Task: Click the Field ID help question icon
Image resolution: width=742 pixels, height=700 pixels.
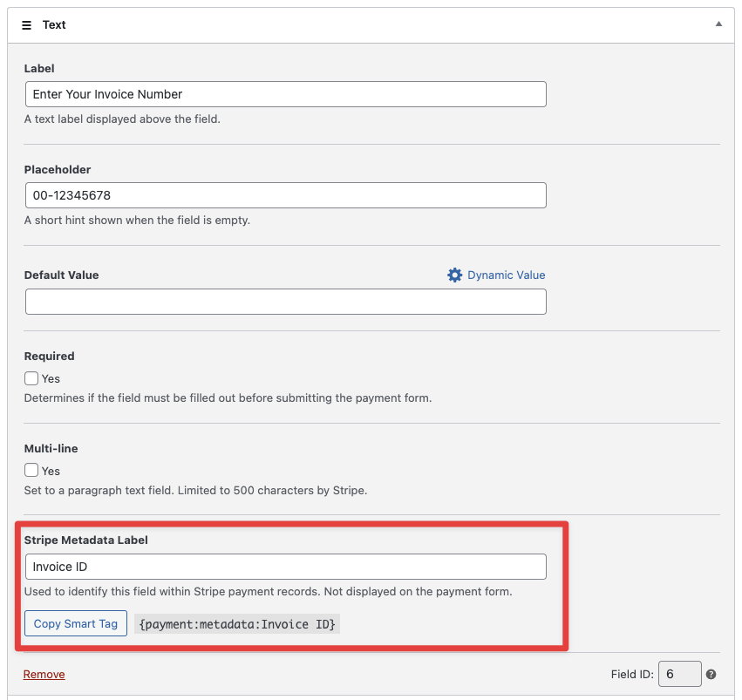Action: (711, 674)
